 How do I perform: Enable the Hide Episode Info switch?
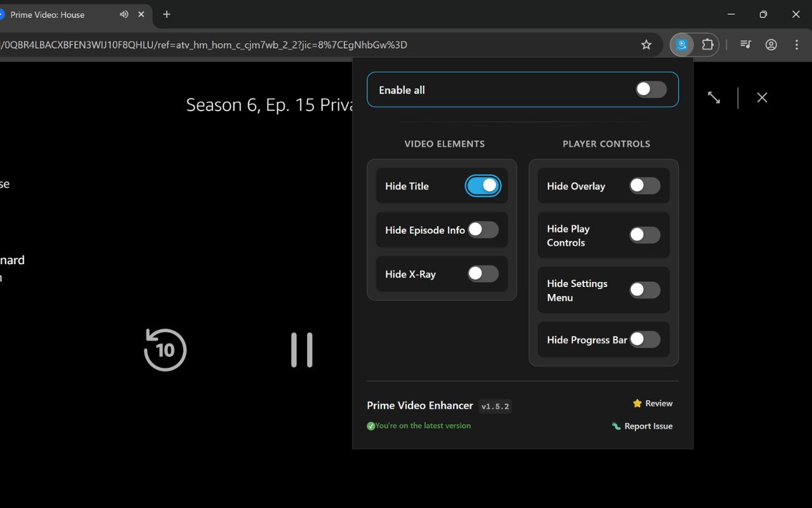click(483, 230)
